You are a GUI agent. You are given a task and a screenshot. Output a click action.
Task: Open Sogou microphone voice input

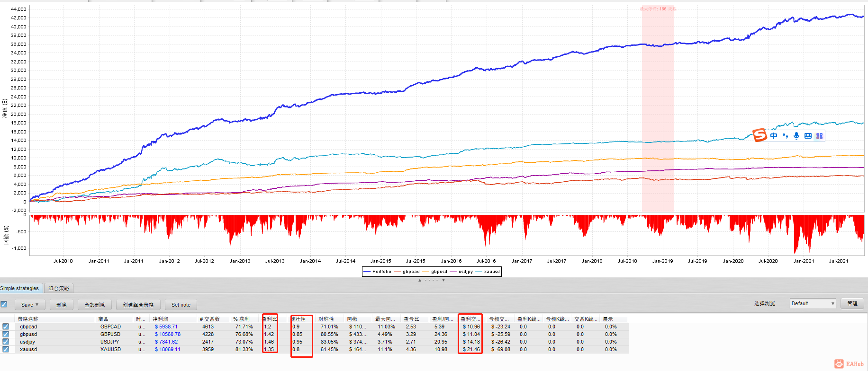(x=796, y=136)
